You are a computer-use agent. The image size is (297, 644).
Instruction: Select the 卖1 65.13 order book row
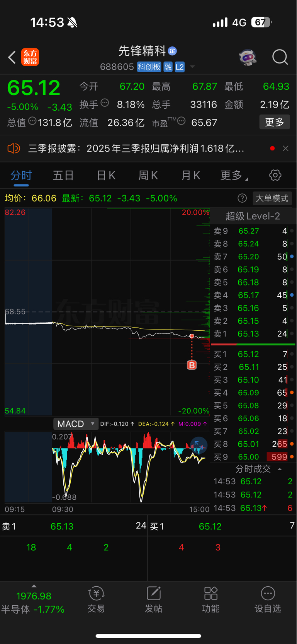coord(253,334)
